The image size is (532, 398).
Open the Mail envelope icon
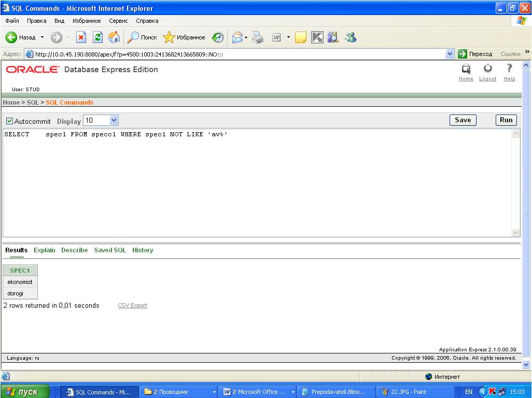coord(237,37)
